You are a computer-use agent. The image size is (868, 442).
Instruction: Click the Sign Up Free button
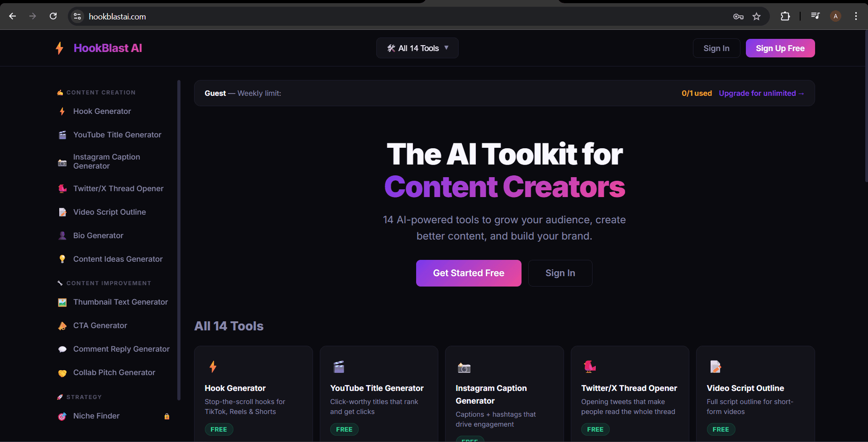[780, 48]
